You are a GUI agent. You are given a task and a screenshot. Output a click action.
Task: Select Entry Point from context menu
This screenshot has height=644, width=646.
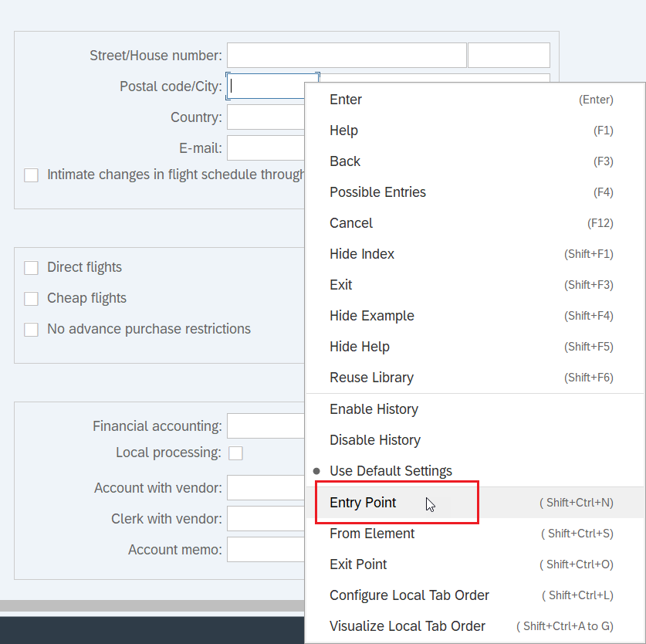coord(475,502)
